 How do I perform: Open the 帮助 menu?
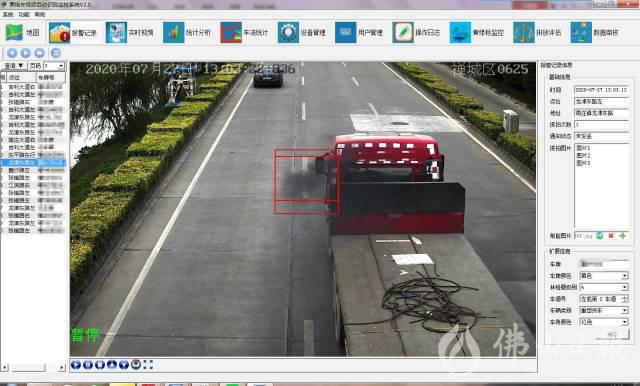40,14
